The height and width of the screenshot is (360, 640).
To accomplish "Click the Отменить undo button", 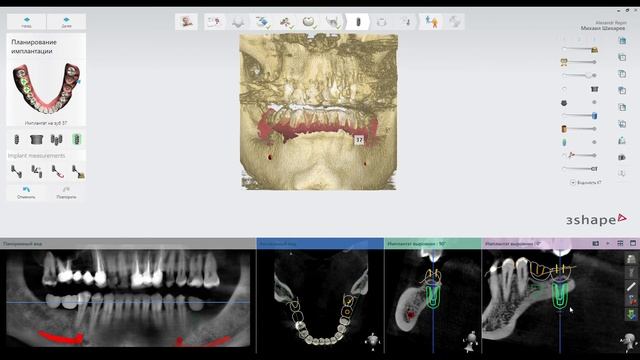I will 27,193.
